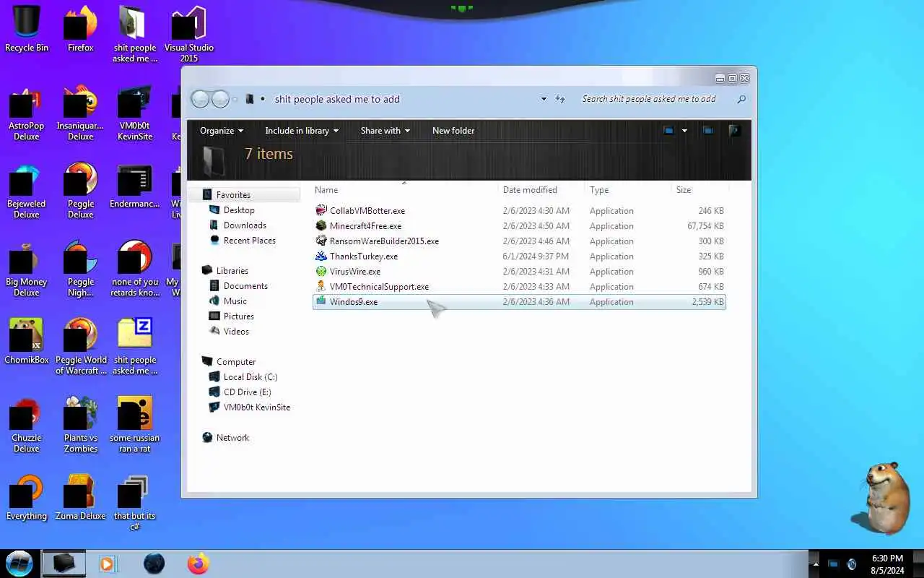
Task: Select Network in the navigation pane
Action: tap(232, 438)
